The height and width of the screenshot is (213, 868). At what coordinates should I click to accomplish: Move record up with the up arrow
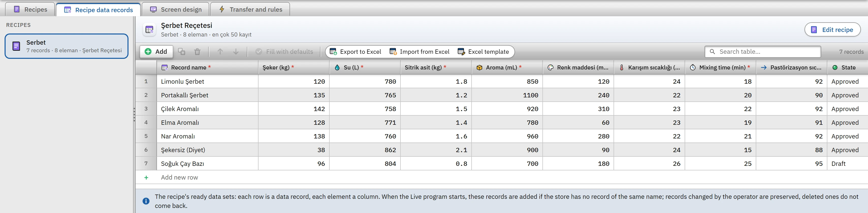point(220,51)
